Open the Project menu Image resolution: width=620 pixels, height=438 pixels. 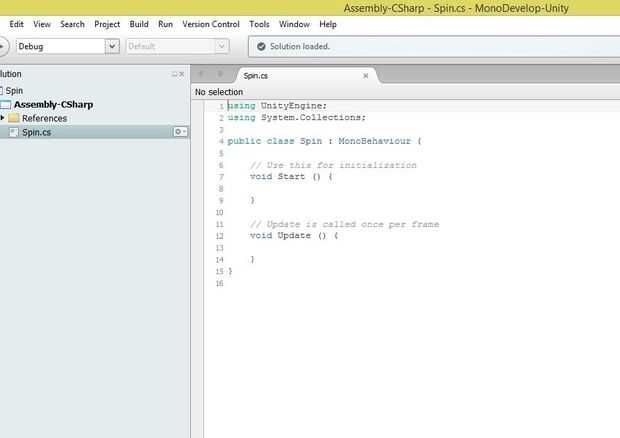coord(107,24)
